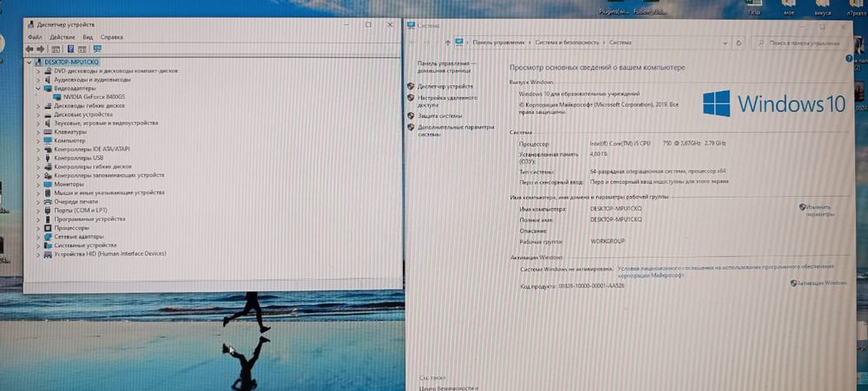Image resolution: width=868 pixels, height=391 pixels.
Task: Click the Intel(R) Core(TM) i5 CPU text
Action: tap(621, 143)
